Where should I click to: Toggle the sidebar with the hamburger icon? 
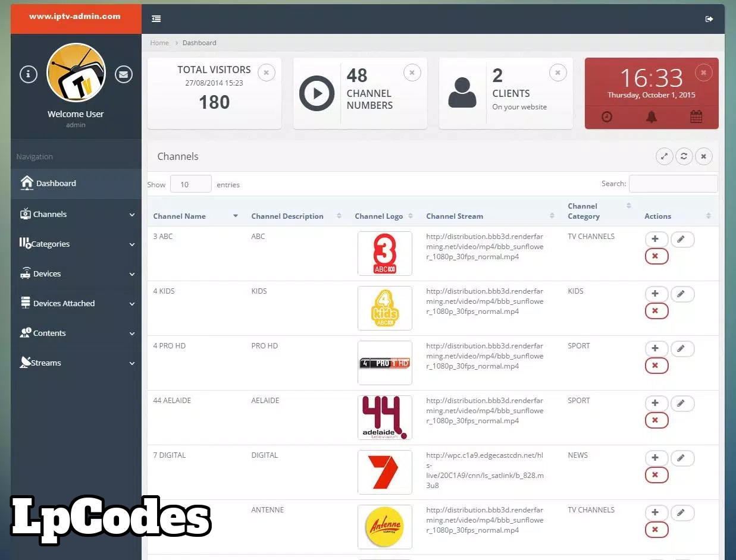coord(156,19)
